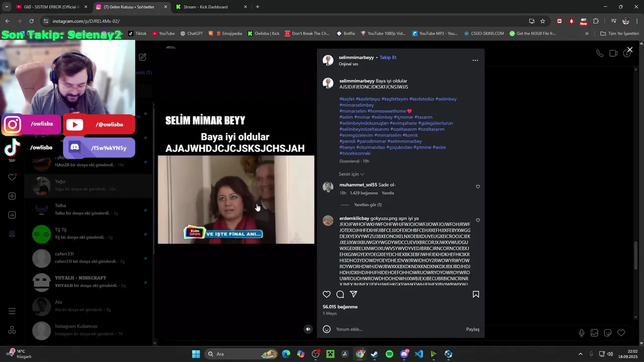Bookmark this page with the star icon
Image resolution: width=644 pixels, height=362 pixels.
coord(543,21)
